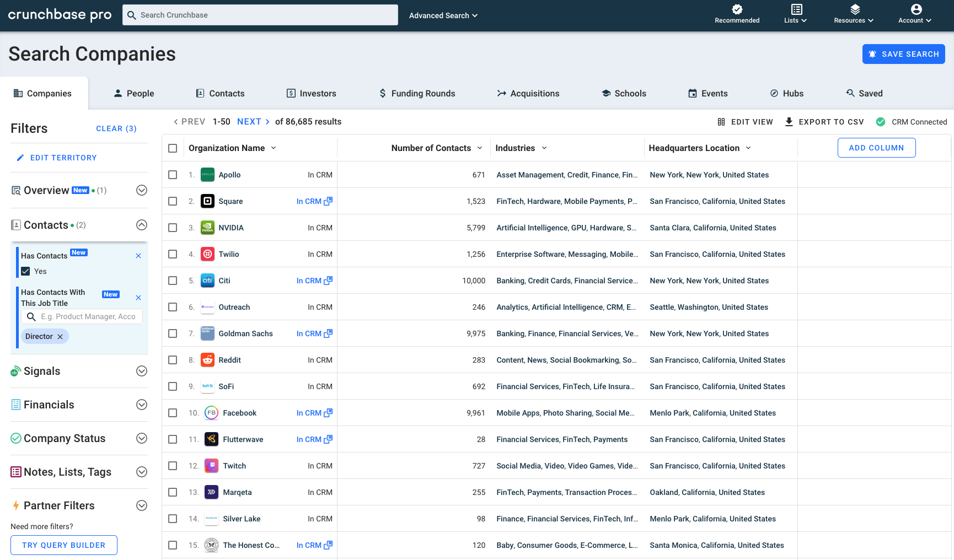Switch to the Funding Rounds tab
Image resolution: width=954 pixels, height=560 pixels.
click(417, 94)
